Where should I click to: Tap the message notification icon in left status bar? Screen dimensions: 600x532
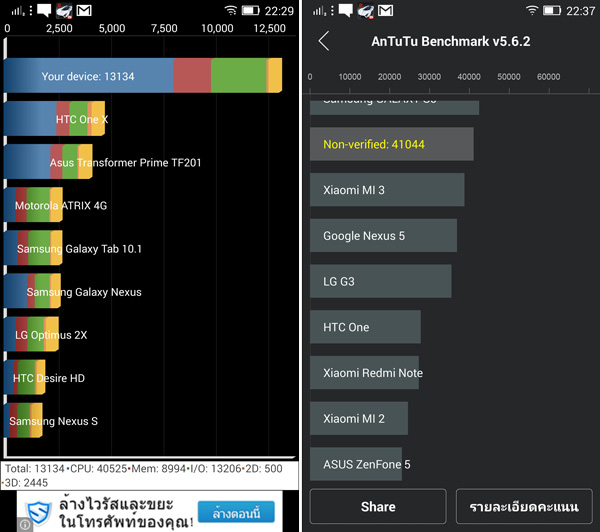point(44,10)
